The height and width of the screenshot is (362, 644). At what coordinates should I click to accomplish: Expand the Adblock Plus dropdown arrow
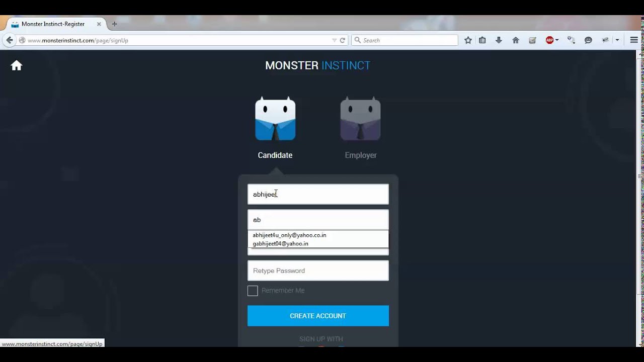coord(557,40)
